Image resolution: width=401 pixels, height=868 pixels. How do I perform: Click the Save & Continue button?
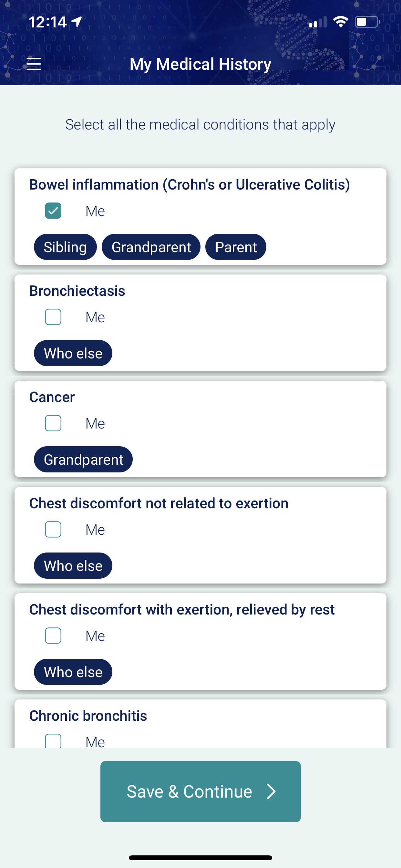click(200, 791)
